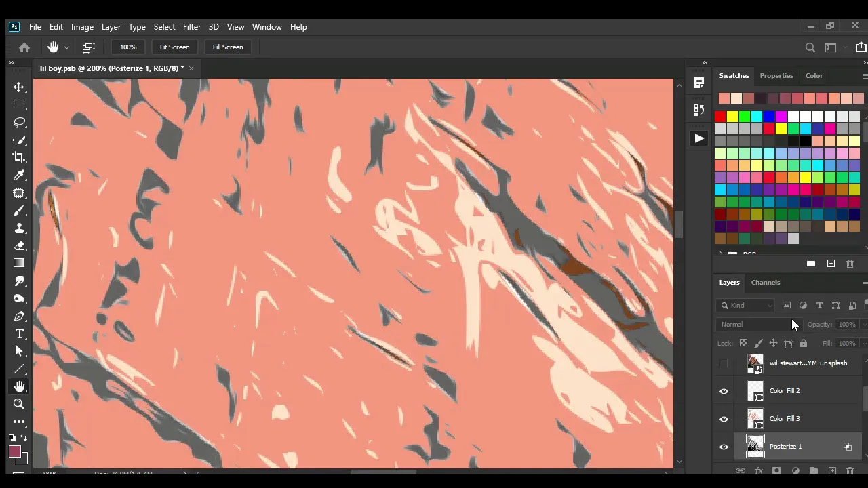Reset default foreground and background colors

point(12,439)
